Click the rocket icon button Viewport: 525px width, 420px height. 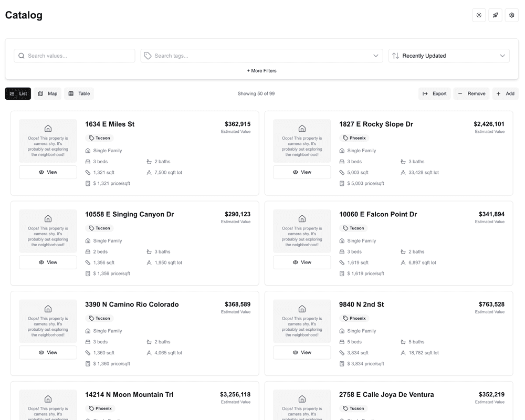[x=495, y=15]
